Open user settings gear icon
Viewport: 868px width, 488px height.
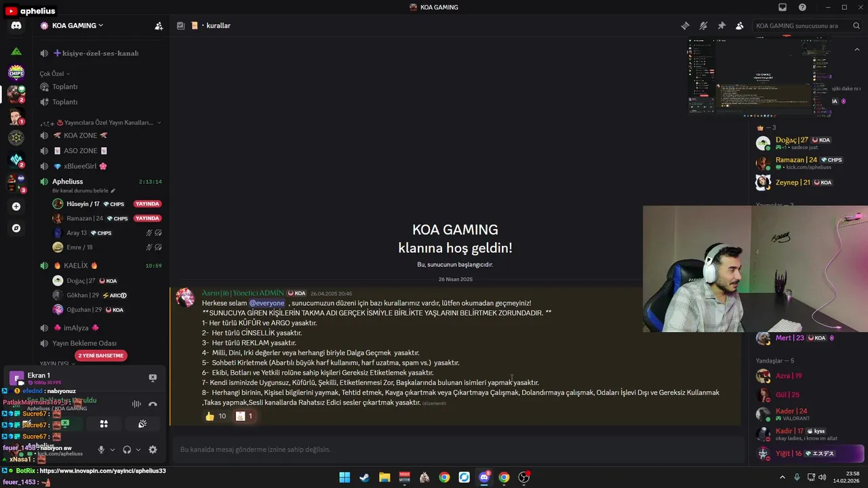coord(153,449)
